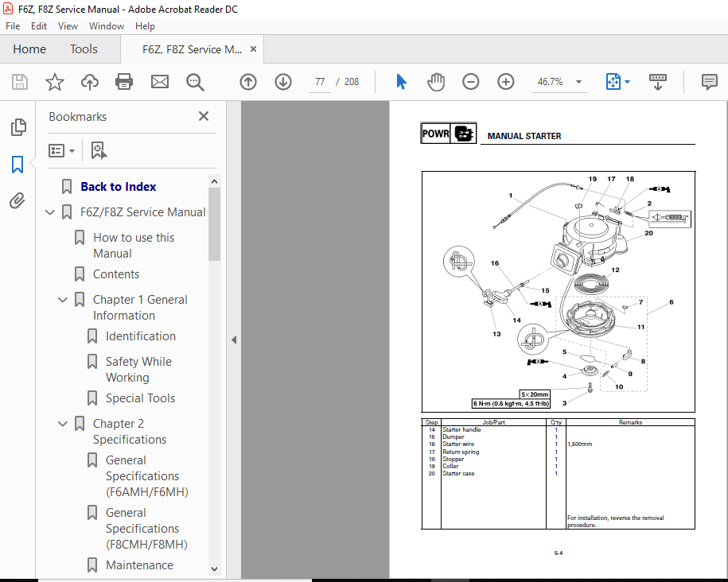This screenshot has height=582, width=728.
Task: Click find current bookmark icon
Action: click(x=99, y=151)
